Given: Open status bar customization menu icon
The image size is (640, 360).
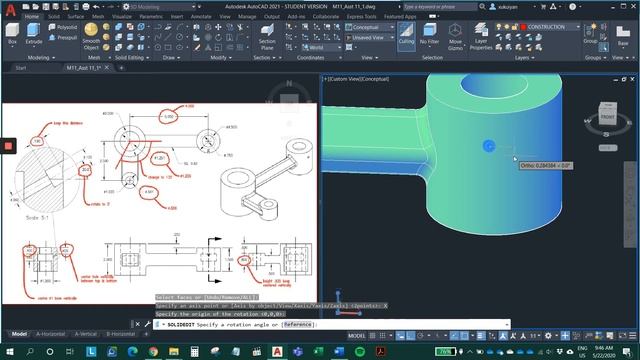Looking at the screenshot, I should 633,336.
